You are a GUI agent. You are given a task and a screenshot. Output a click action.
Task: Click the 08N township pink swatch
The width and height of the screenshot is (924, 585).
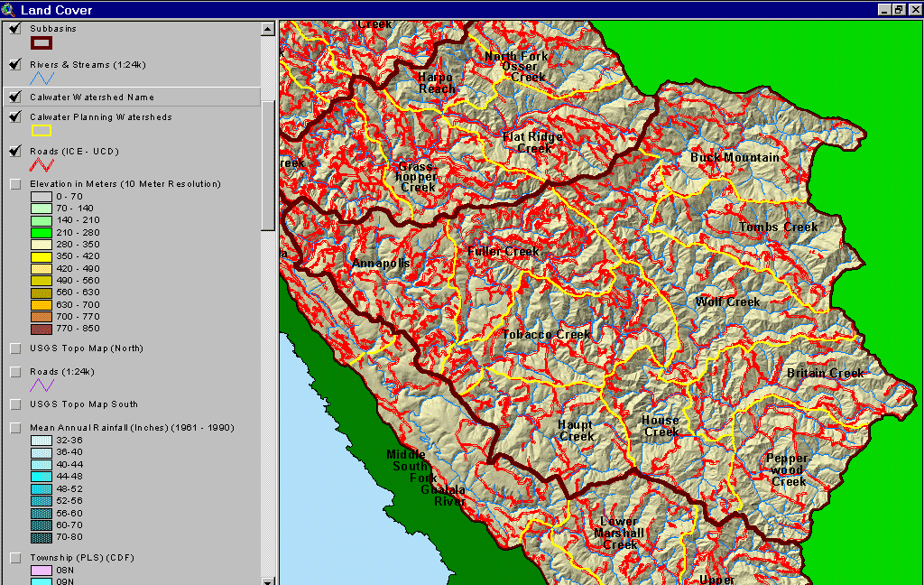(x=42, y=571)
